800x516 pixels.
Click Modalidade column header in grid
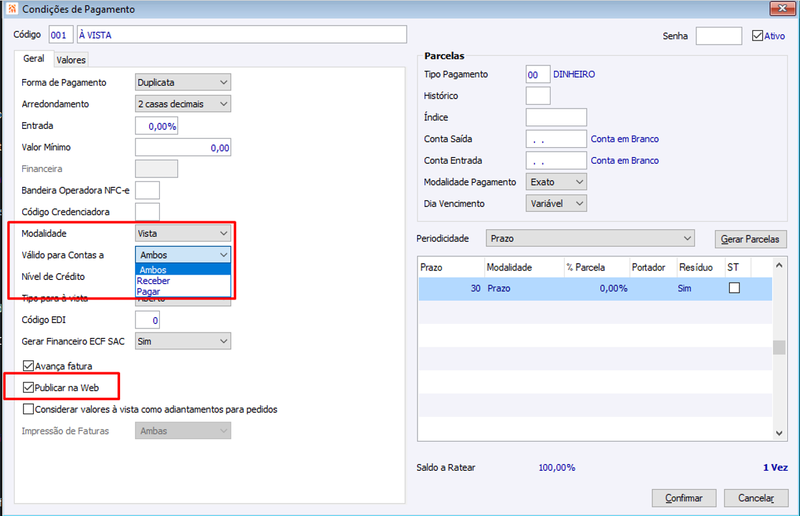[523, 267]
